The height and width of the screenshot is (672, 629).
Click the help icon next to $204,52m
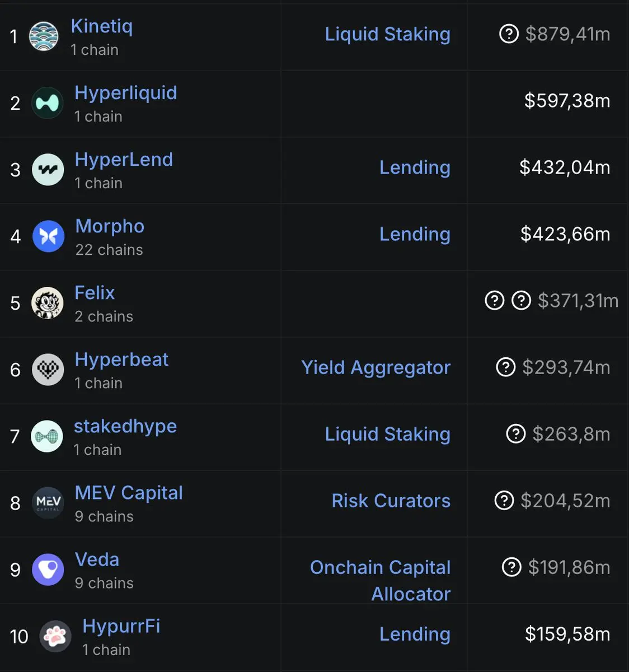click(x=504, y=501)
